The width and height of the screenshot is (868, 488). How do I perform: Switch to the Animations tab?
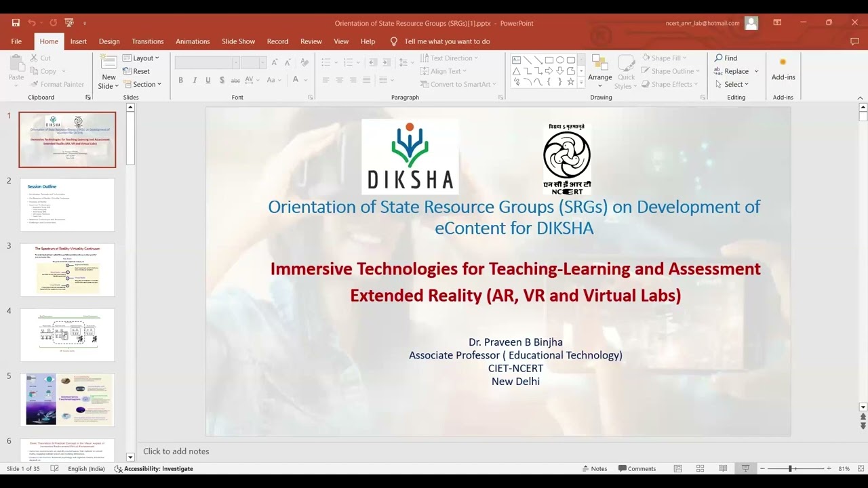(x=193, y=41)
